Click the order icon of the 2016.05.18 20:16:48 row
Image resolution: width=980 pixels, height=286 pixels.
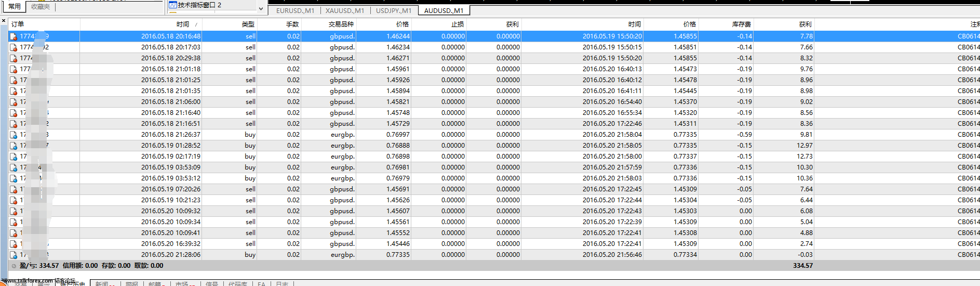[14, 36]
